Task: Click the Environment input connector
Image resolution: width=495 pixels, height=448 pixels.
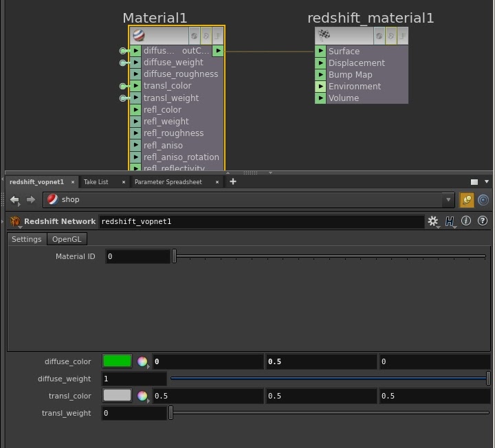Action: 320,86
